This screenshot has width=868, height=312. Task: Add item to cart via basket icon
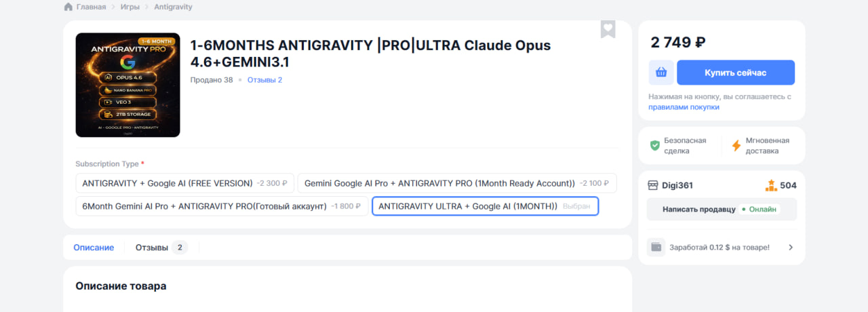(x=661, y=73)
